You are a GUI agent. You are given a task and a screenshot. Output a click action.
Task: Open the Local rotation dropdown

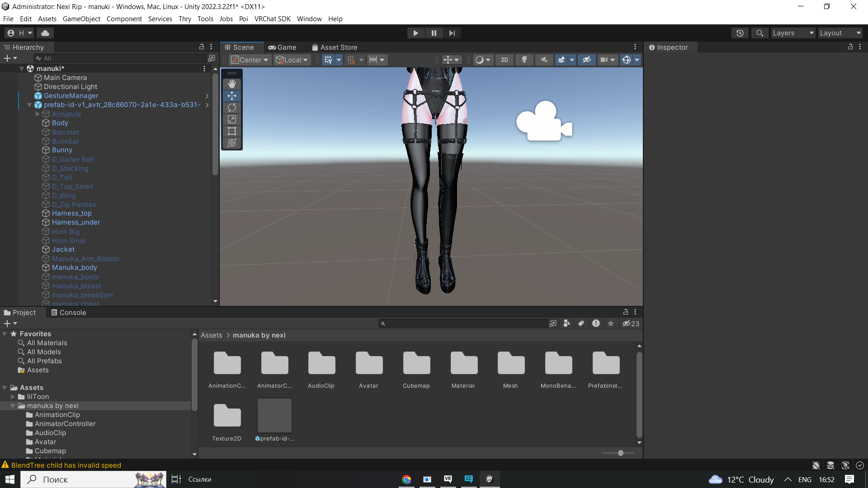(292, 60)
